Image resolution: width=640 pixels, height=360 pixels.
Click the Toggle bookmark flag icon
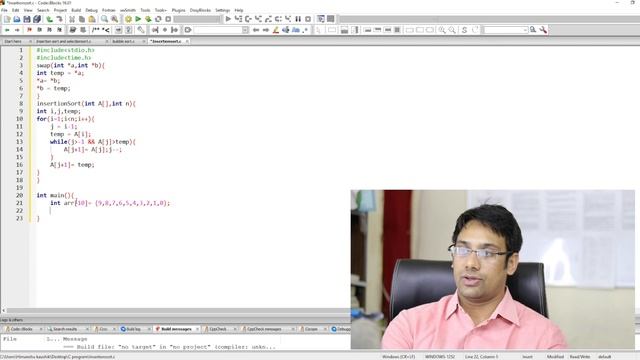coord(29,30)
